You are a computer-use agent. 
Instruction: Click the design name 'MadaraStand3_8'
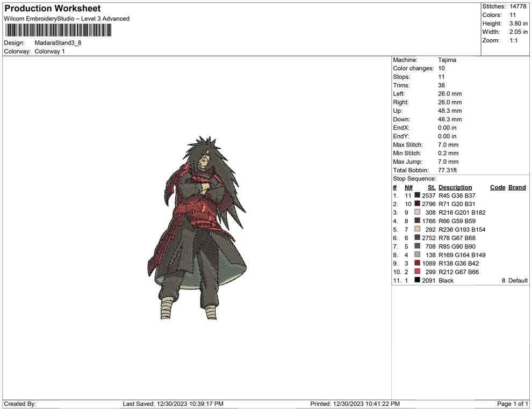coord(58,43)
